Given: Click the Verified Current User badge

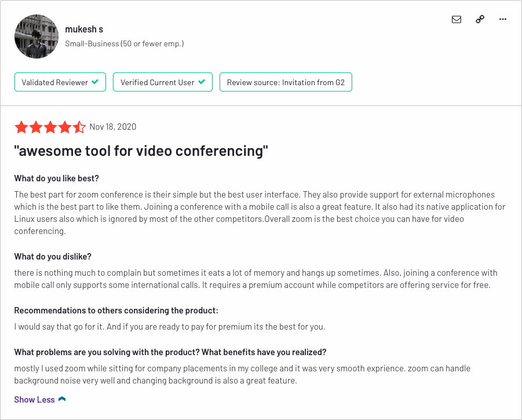Looking at the screenshot, I should (x=163, y=82).
